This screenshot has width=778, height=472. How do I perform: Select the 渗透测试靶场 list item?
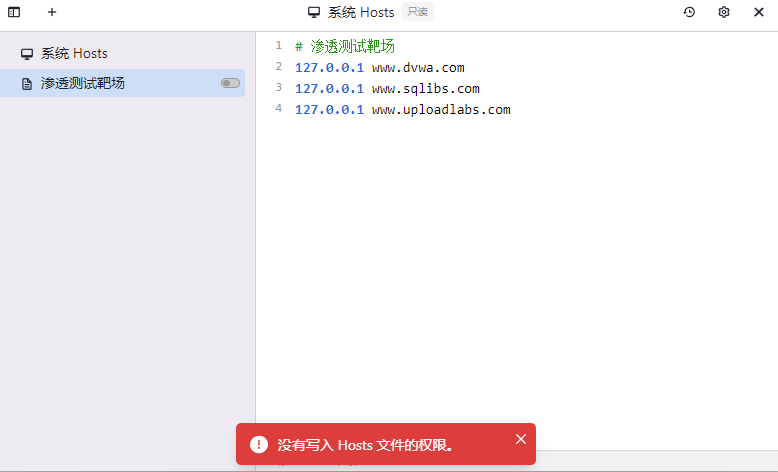point(123,83)
